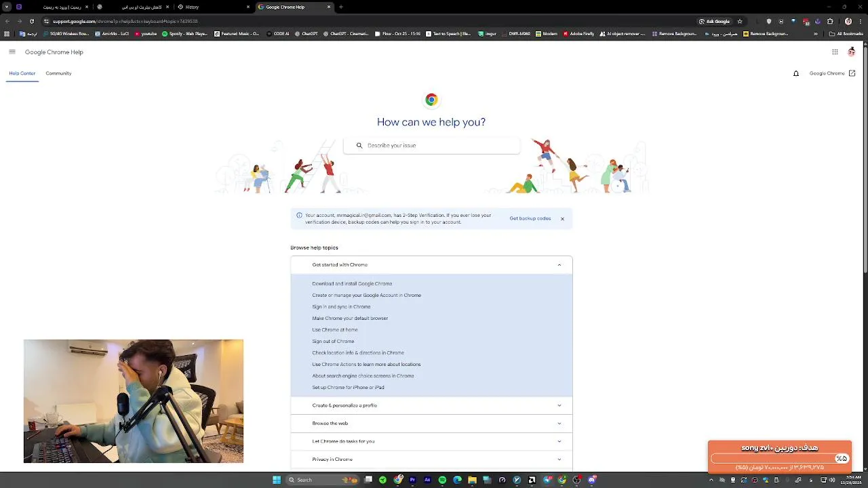Open Spotify from the taskbar
The width and height of the screenshot is (868, 488).
(x=442, y=480)
